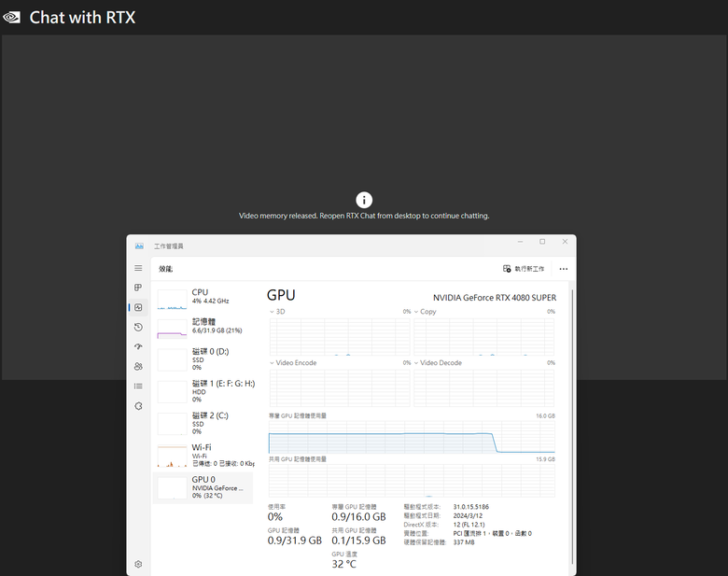Screen dimensions: 728x576
Task: Click the NVIDIA logo beside Chat with RTX
Action: 11,18
